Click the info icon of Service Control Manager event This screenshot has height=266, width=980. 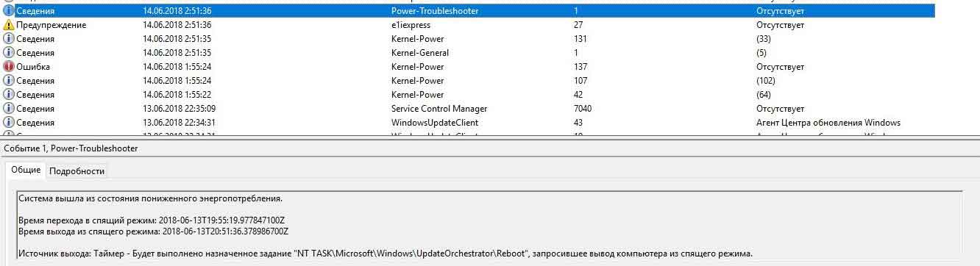coord(9,109)
